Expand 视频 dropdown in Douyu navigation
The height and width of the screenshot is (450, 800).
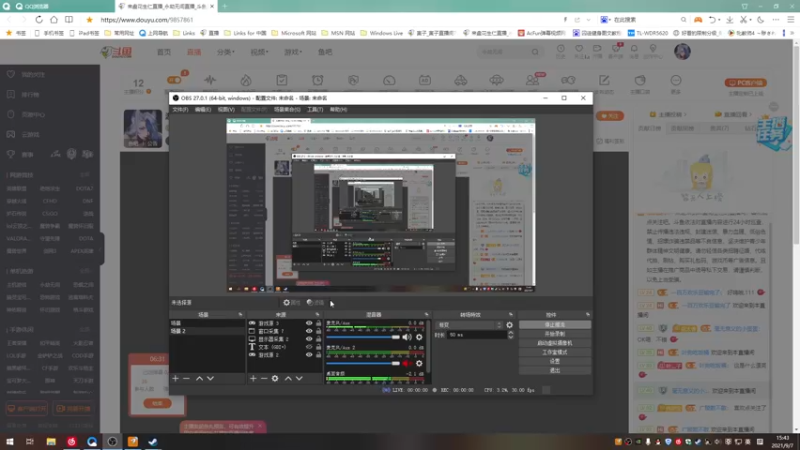click(259, 52)
